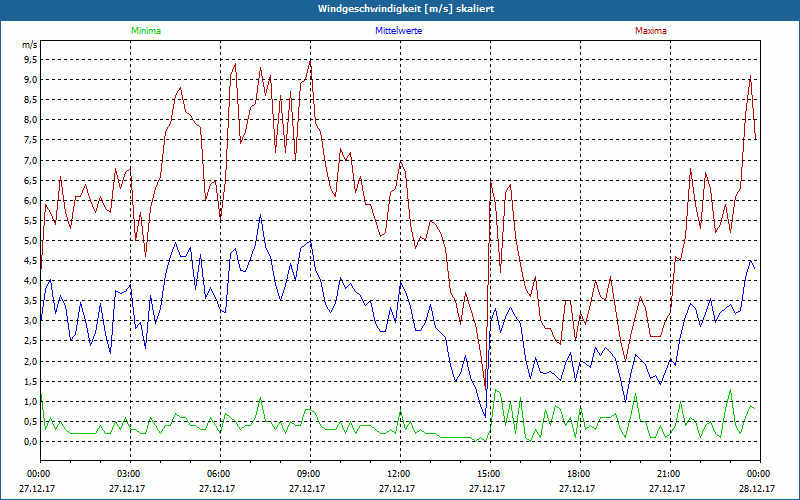Select the blue 'Mittelwerte' legend label
The image size is (800, 500).
398,31
